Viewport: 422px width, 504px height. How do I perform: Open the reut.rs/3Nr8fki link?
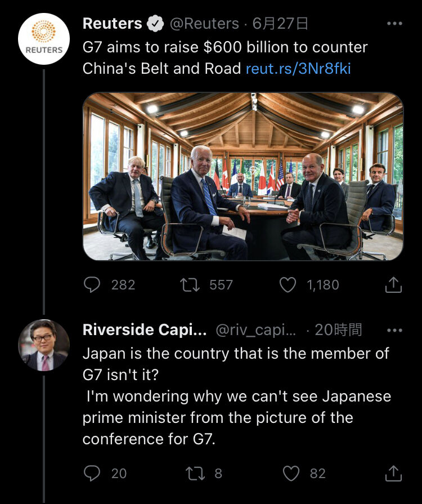298,69
